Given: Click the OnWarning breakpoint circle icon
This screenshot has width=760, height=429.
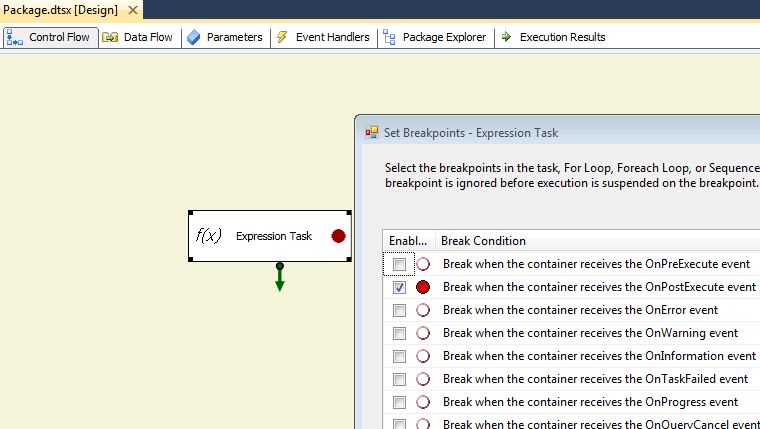Looking at the screenshot, I should 423,333.
